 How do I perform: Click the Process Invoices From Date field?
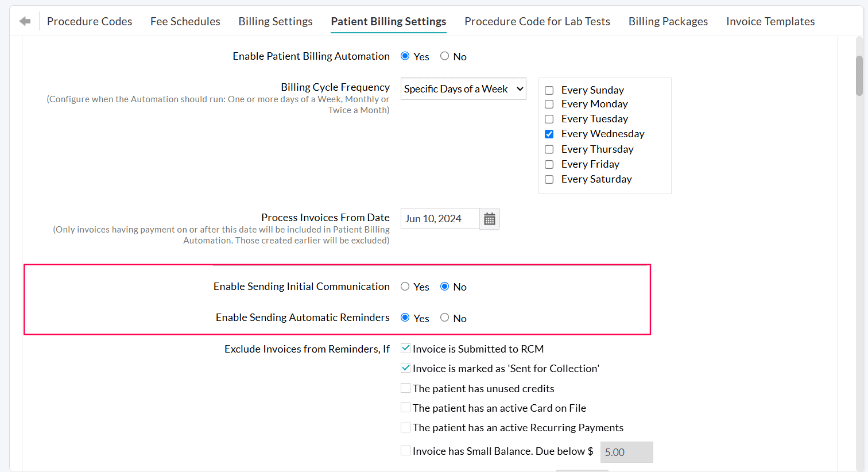(440, 219)
